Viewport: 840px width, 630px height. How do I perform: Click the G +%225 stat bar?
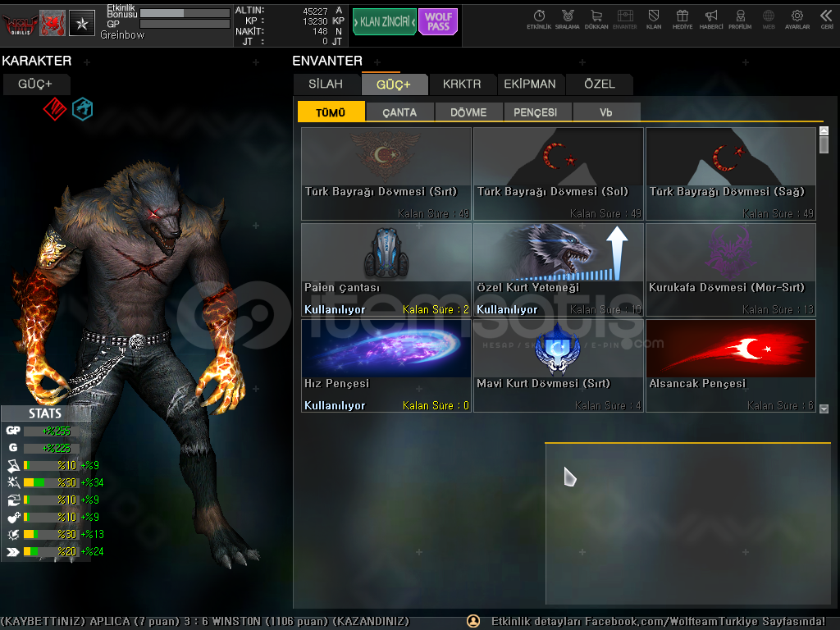(x=52, y=448)
